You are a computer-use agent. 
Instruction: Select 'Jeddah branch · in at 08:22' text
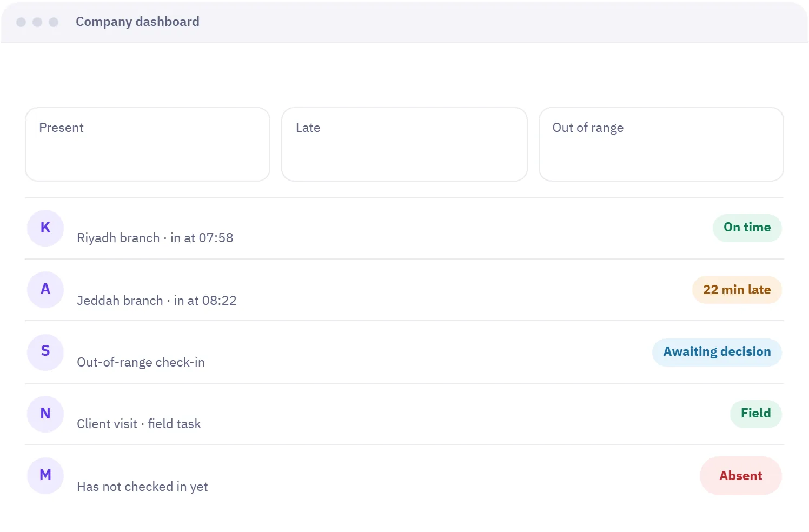coord(157,301)
